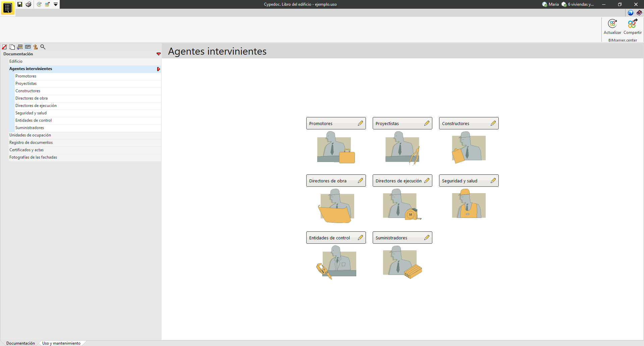Viewport: 644px width, 346px height.
Task: Select Entidades de control in the sidebar tree
Action: [x=88, y=120]
